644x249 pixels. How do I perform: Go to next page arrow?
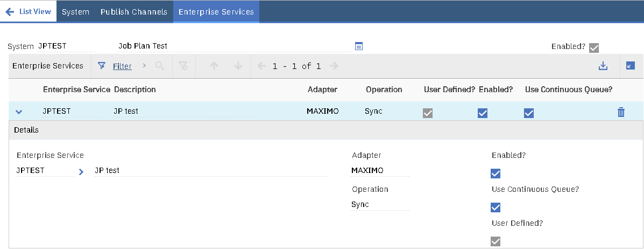click(x=334, y=66)
